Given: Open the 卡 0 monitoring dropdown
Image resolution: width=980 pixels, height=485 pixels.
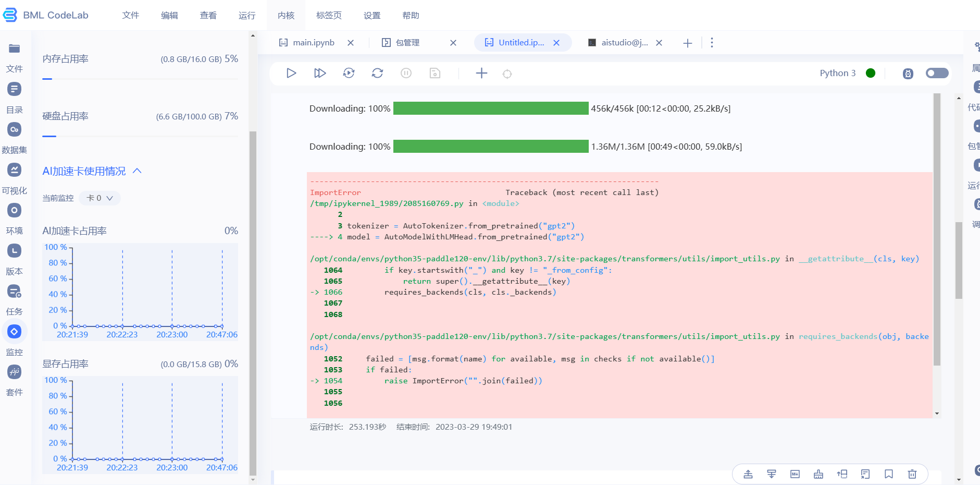Looking at the screenshot, I should click(100, 198).
